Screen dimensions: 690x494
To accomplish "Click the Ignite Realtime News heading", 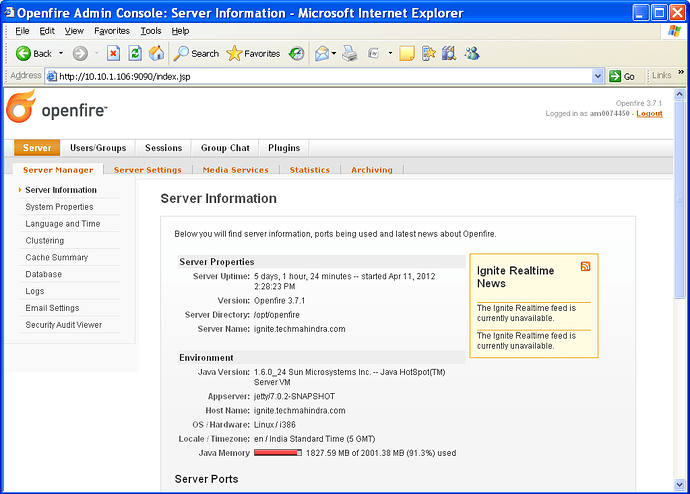I will click(x=515, y=277).
